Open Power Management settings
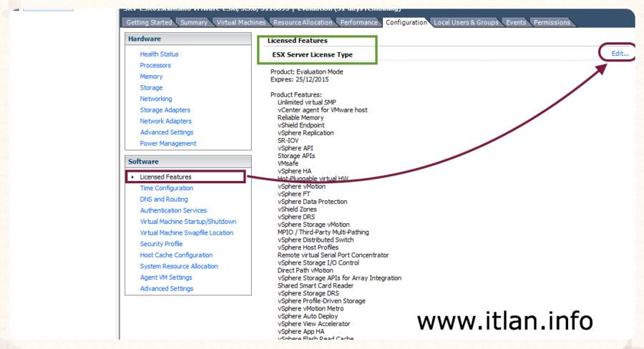 [168, 144]
